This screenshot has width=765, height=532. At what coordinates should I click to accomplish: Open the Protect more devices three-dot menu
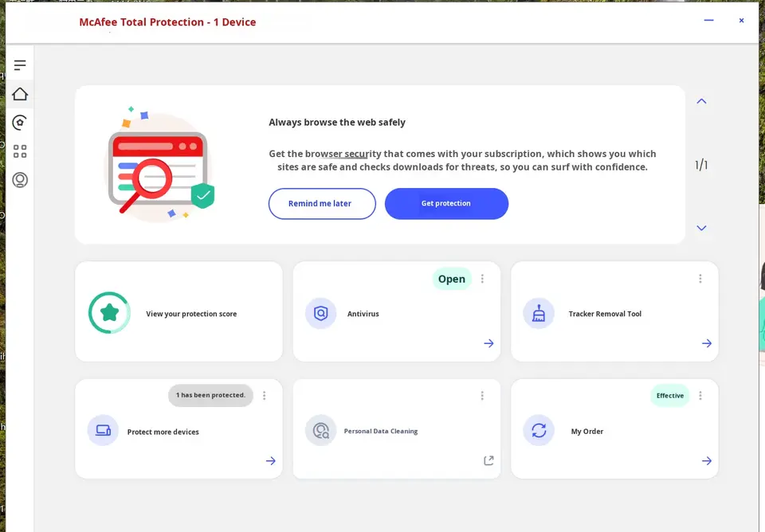(x=265, y=396)
